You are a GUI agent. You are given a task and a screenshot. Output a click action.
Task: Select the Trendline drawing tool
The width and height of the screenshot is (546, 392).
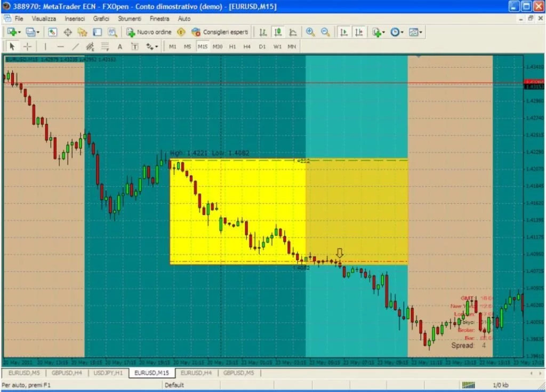click(x=75, y=46)
